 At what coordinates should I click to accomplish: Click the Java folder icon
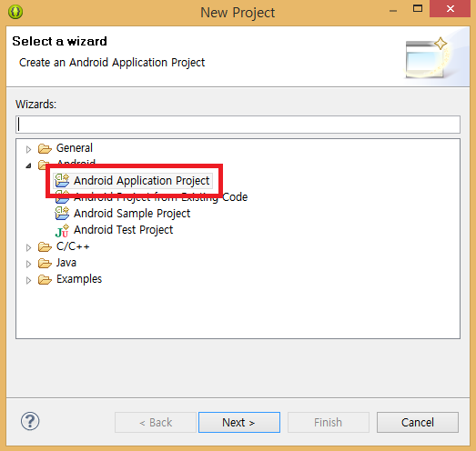coord(45,264)
